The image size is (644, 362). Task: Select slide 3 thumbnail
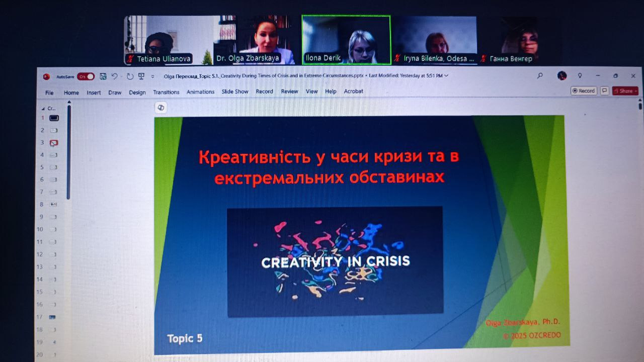(54, 143)
